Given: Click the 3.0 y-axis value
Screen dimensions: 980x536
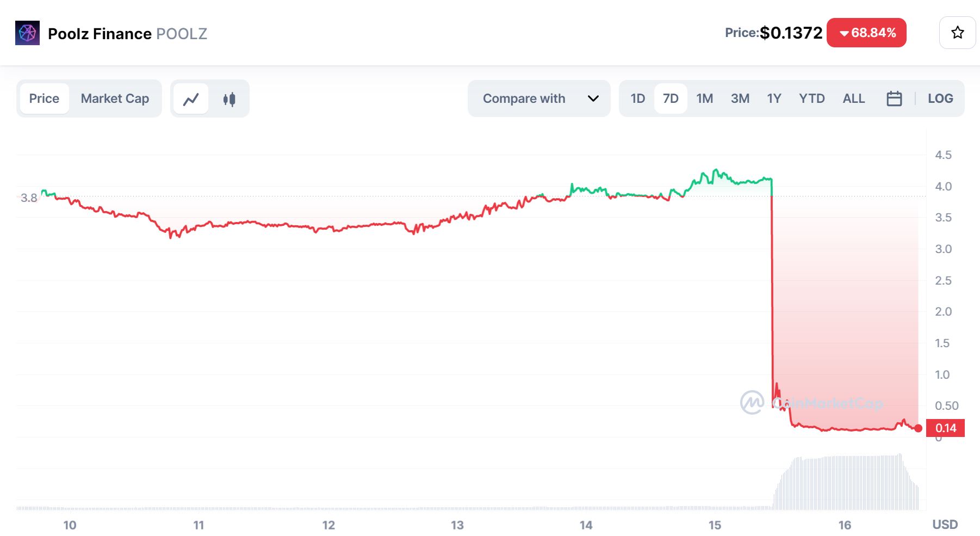Looking at the screenshot, I should (x=943, y=249).
